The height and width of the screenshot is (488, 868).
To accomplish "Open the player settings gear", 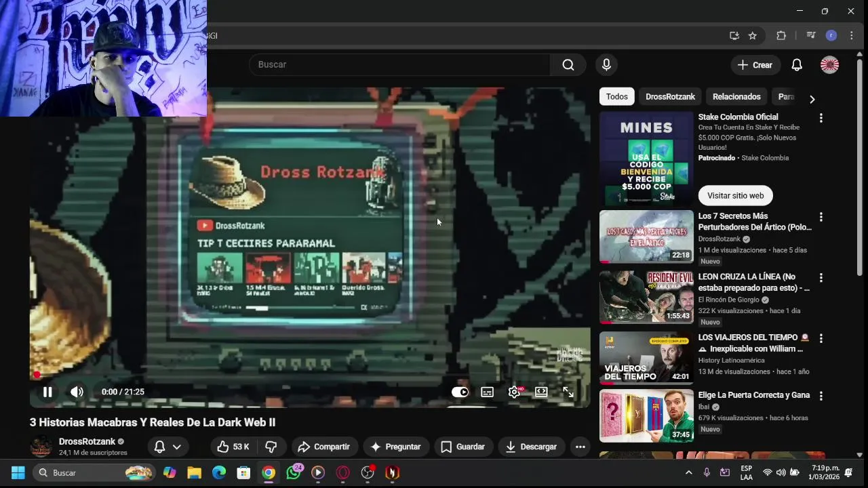I will pyautogui.click(x=514, y=392).
